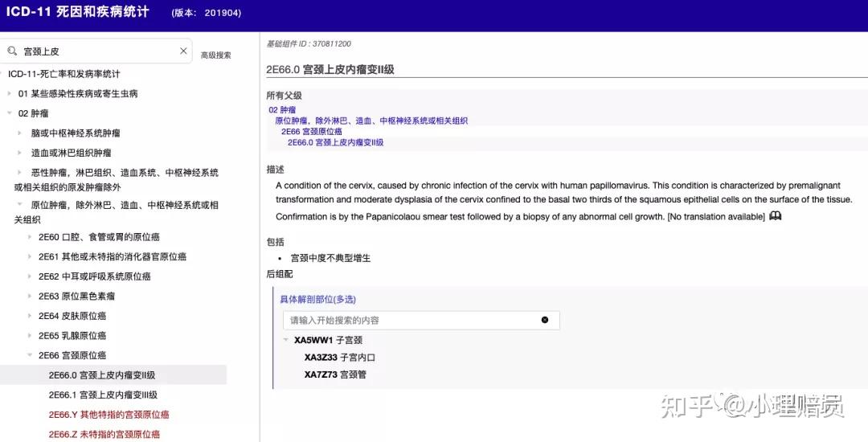The height and width of the screenshot is (442, 868).
Task: Select 原位肿瘤，除外淋巴 tree entry
Action: (117, 212)
